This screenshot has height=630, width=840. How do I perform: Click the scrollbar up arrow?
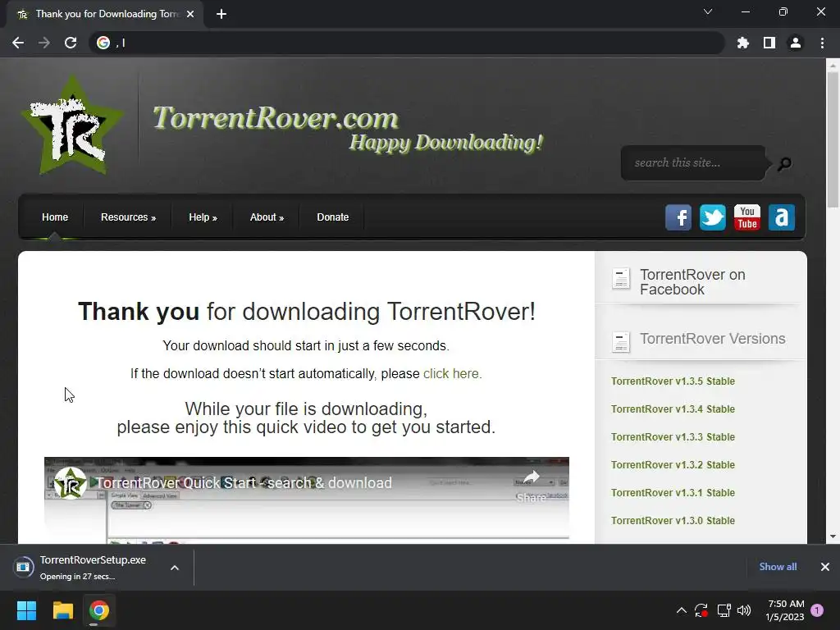[x=833, y=66]
